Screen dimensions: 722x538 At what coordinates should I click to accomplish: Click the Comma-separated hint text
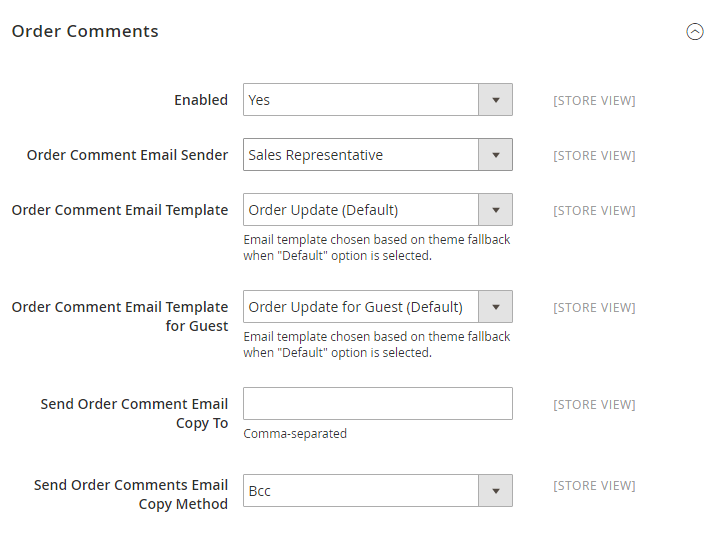tap(295, 434)
